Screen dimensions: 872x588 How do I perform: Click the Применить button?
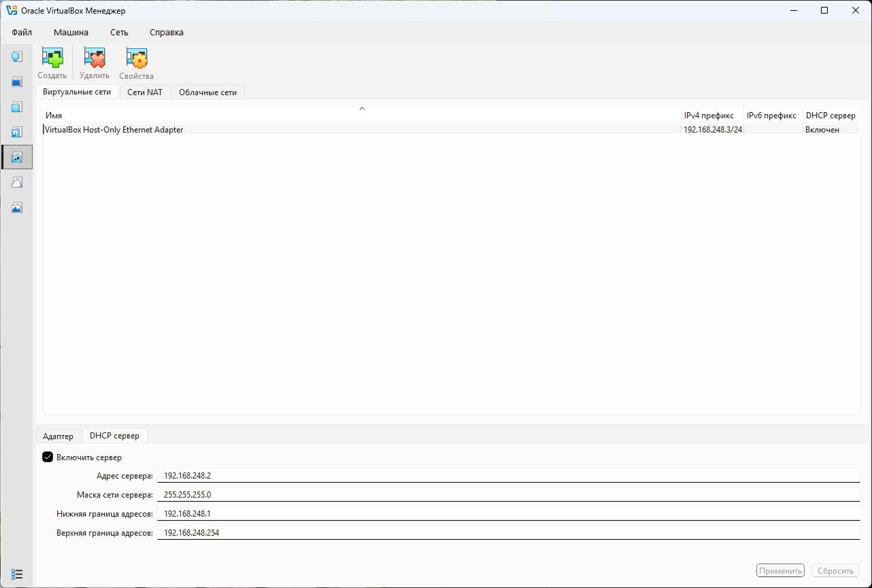tap(779, 570)
